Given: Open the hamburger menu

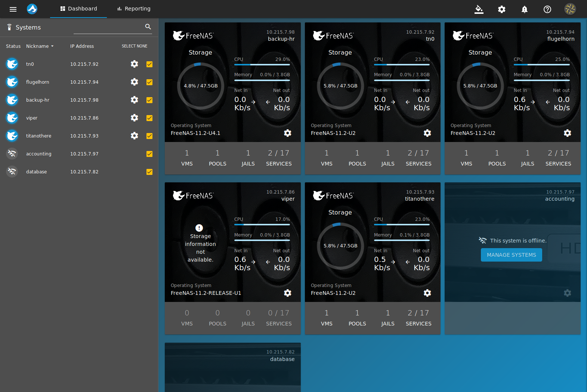Looking at the screenshot, I should tap(13, 9).
